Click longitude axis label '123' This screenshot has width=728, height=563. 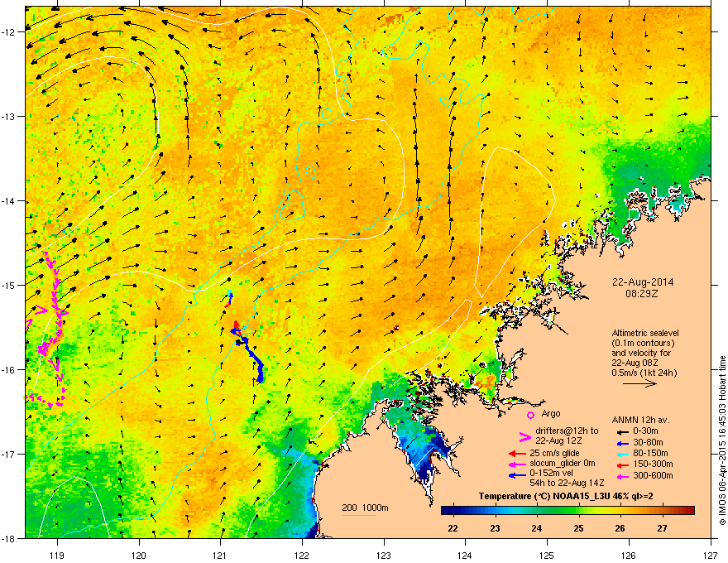(x=384, y=555)
